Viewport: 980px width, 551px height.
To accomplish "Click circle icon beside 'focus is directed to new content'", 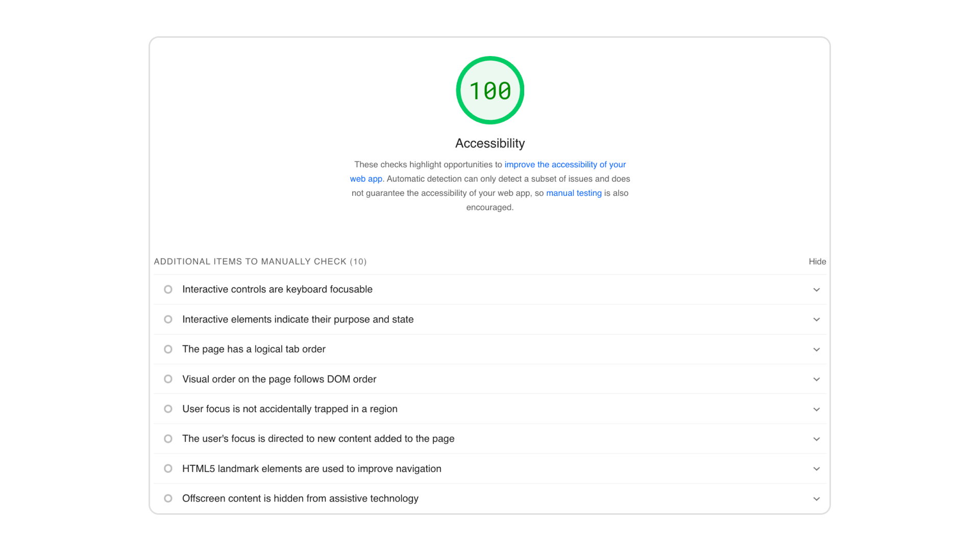I will pyautogui.click(x=168, y=439).
